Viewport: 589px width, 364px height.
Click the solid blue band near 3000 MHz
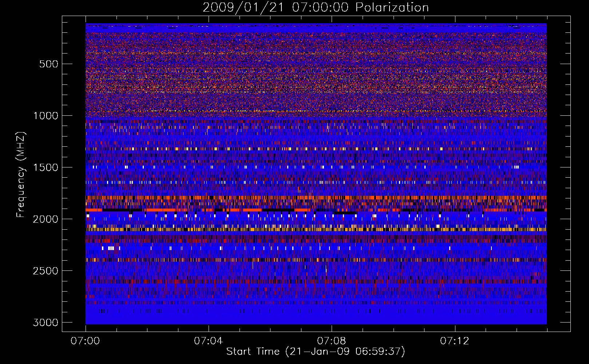tap(316, 318)
